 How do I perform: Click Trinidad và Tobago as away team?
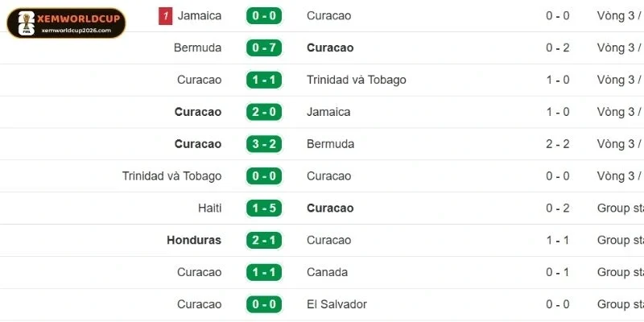357,80
